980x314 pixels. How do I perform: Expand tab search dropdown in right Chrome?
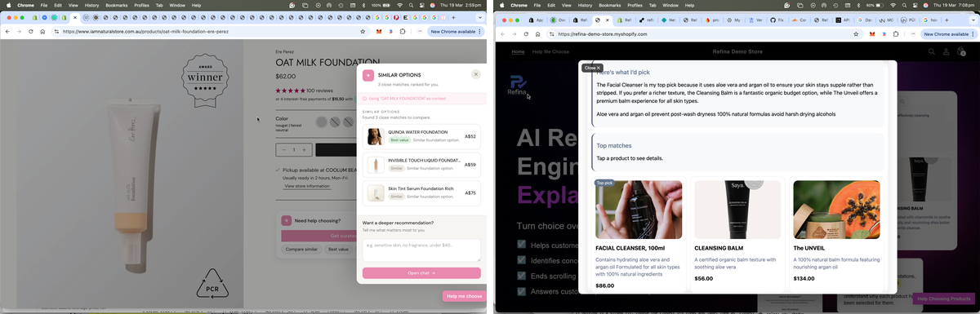coord(973,20)
